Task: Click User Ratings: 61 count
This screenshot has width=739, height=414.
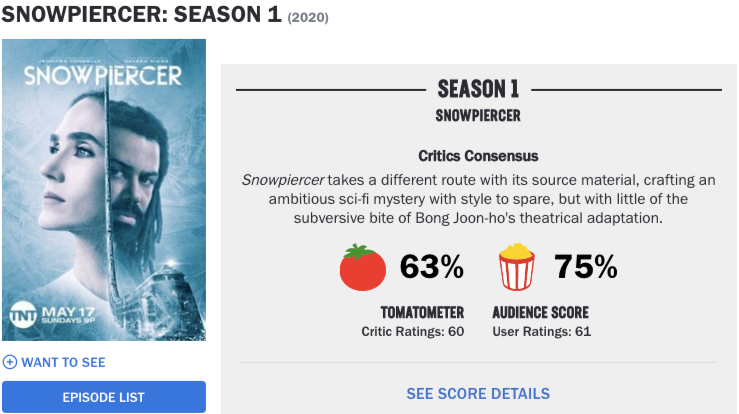Action: click(541, 331)
